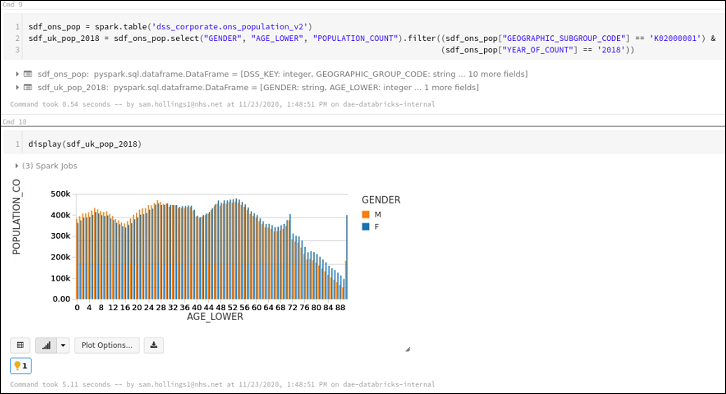Click the orange M legend swatch
Image resolution: width=726 pixels, height=394 pixels.
(366, 214)
